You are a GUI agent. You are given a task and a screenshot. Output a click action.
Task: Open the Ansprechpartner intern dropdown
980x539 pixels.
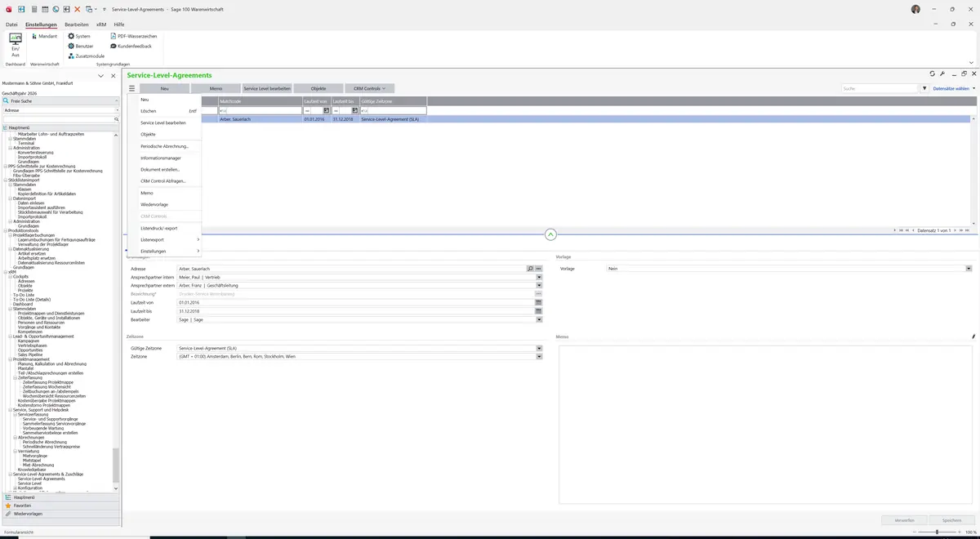(x=539, y=277)
